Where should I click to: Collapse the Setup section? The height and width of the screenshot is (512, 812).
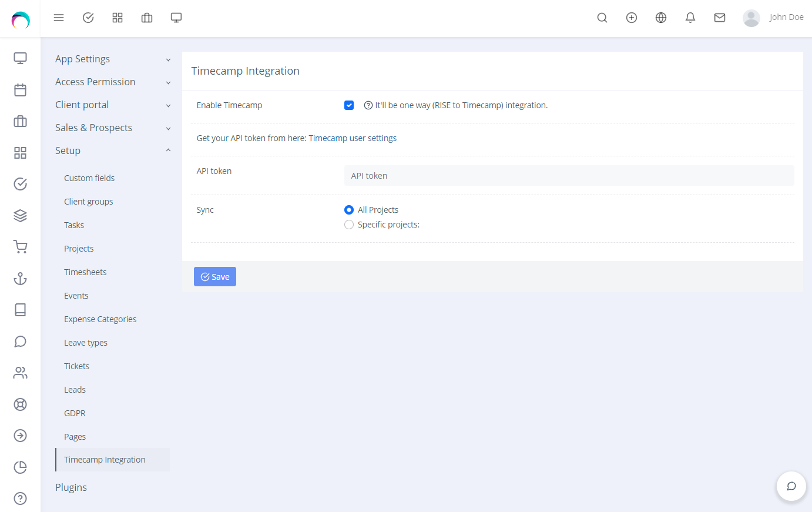(x=112, y=150)
